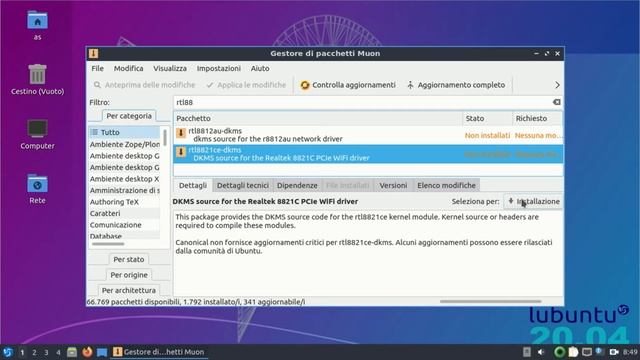Click the Muon icon in the title bar
This screenshot has height=360, width=640.
[x=93, y=53]
